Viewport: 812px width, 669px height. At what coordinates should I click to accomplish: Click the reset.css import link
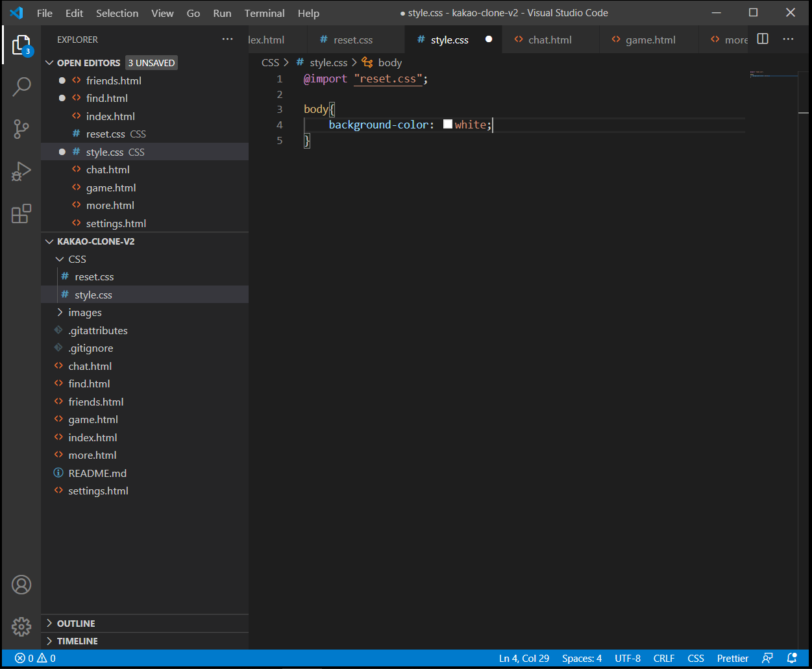(x=388, y=79)
